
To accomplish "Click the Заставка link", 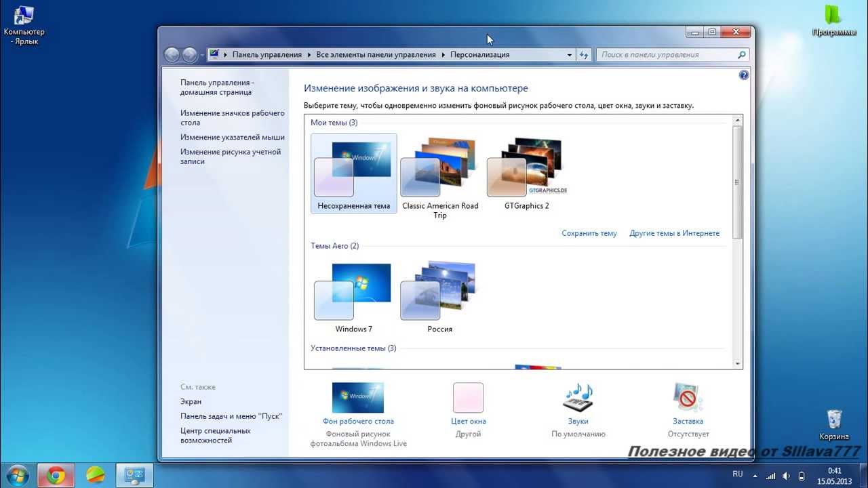I will (x=688, y=421).
